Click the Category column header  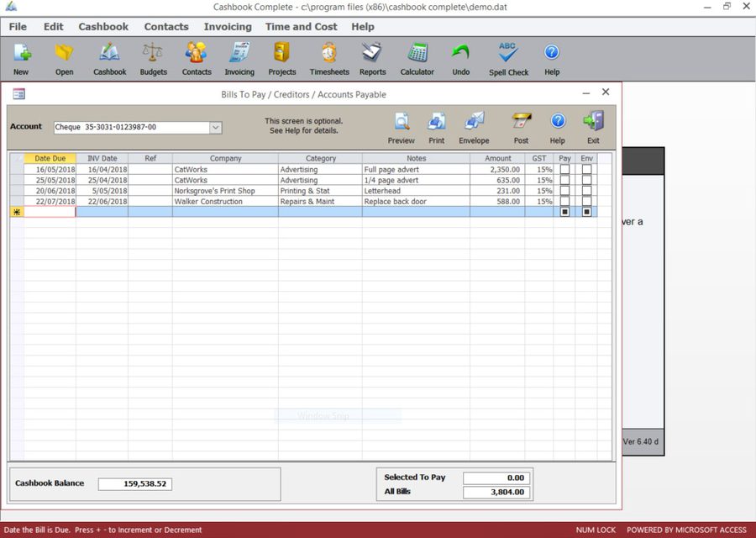pos(321,158)
